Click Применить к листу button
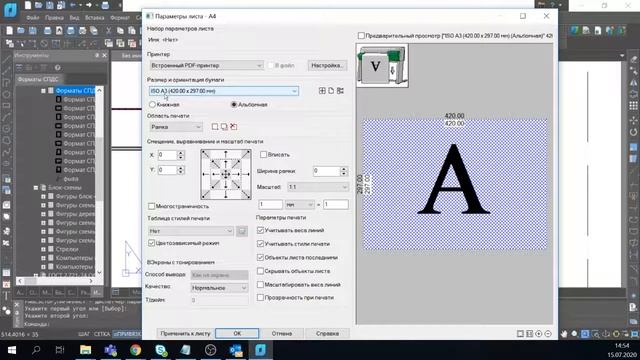Viewport: 640px width, 360px height. coord(185,333)
